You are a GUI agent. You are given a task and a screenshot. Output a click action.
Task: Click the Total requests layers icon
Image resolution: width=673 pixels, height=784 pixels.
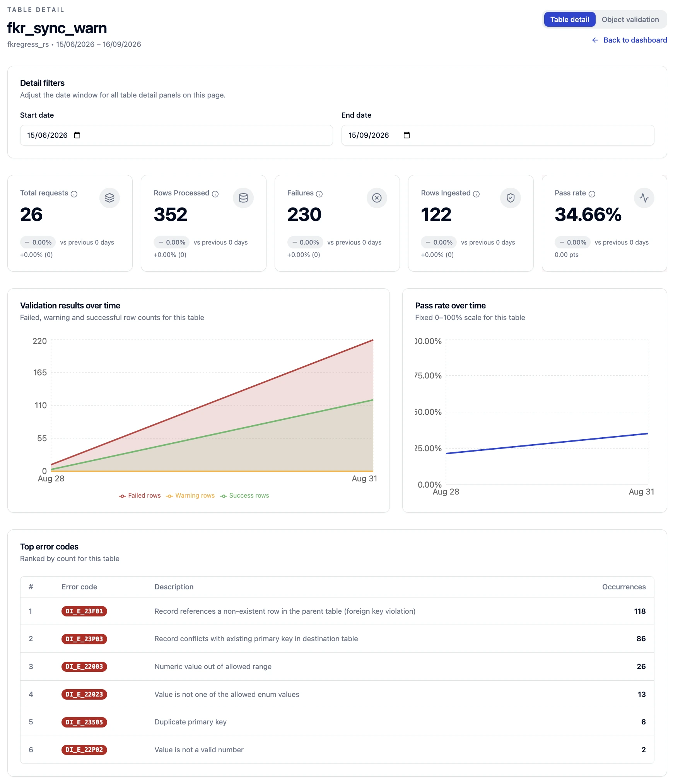109,198
